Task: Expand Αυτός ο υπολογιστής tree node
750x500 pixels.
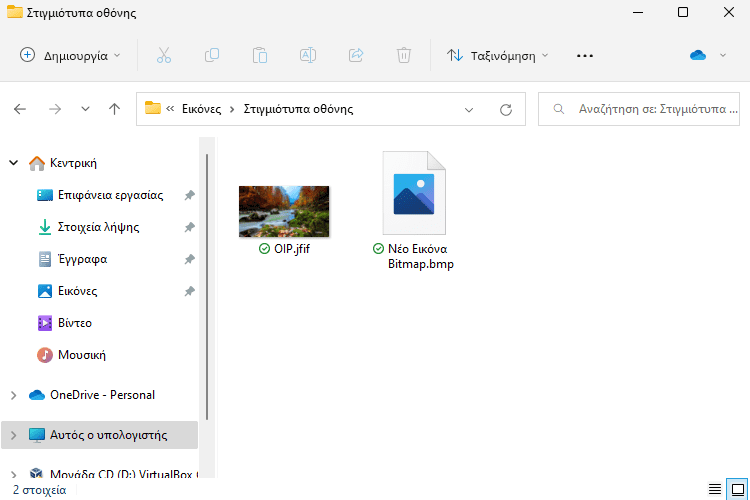Action: 13,435
